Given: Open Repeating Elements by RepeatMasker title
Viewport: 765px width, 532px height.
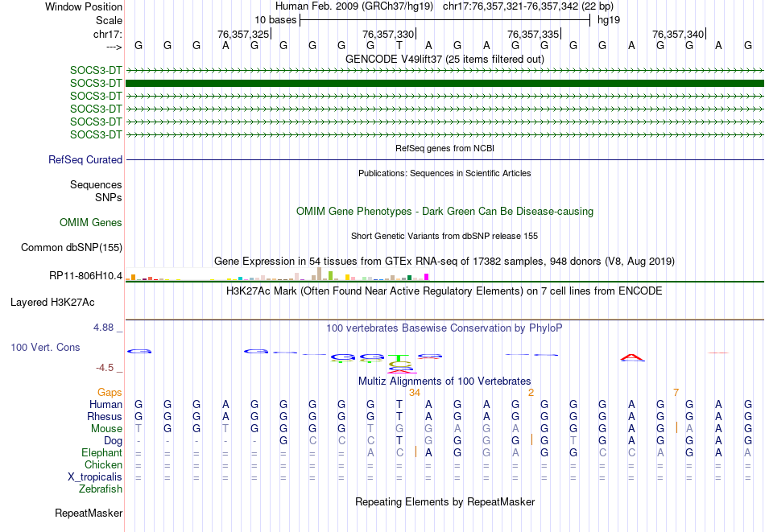Looking at the screenshot, I should tap(445, 501).
